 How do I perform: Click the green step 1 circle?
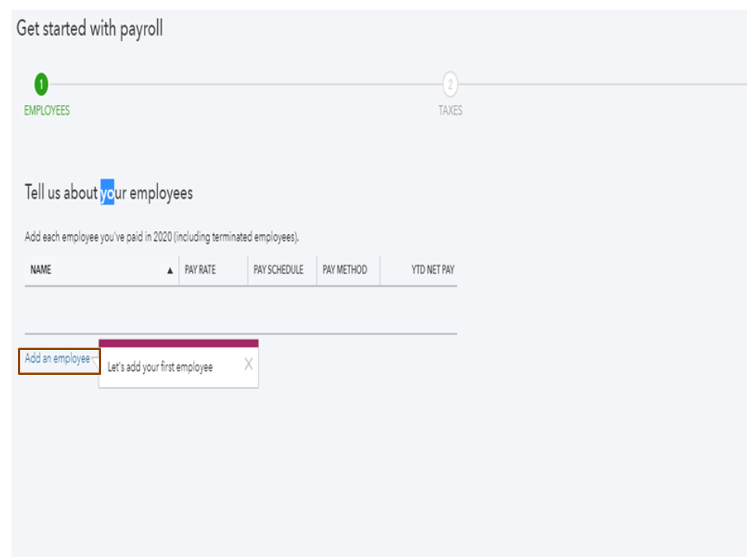click(x=41, y=84)
